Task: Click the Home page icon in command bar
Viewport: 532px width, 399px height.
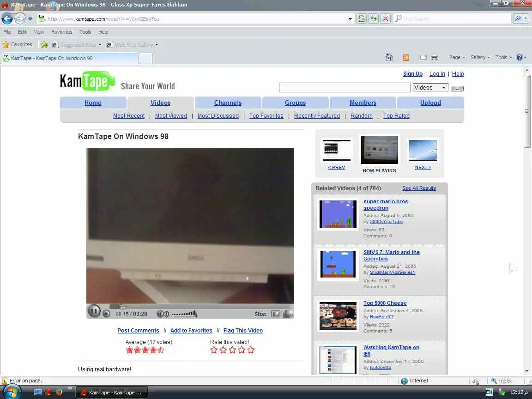Action: coord(389,57)
